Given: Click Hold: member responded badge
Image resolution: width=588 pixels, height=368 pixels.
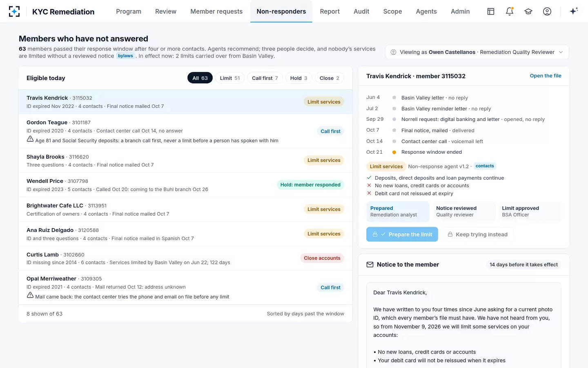Looking at the screenshot, I should [x=310, y=185].
